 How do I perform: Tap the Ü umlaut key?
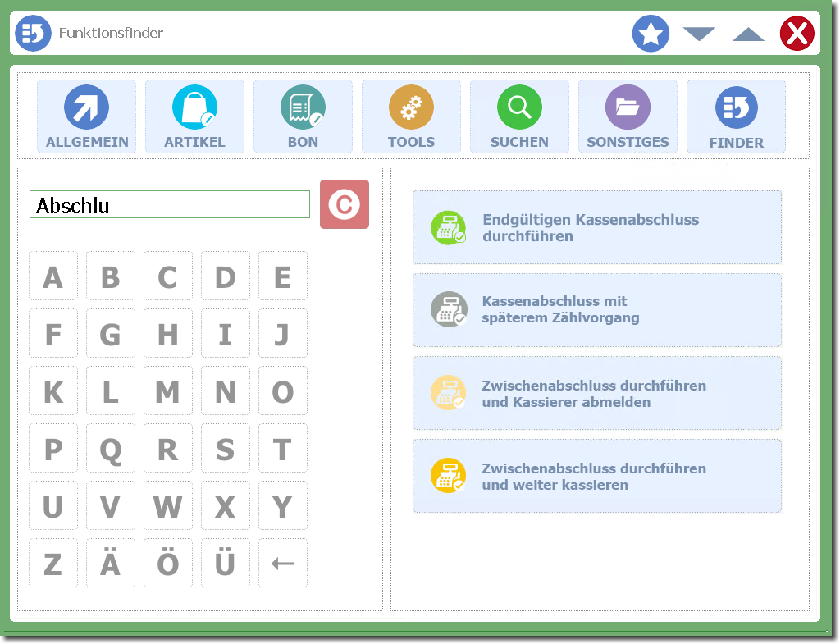coord(226,564)
